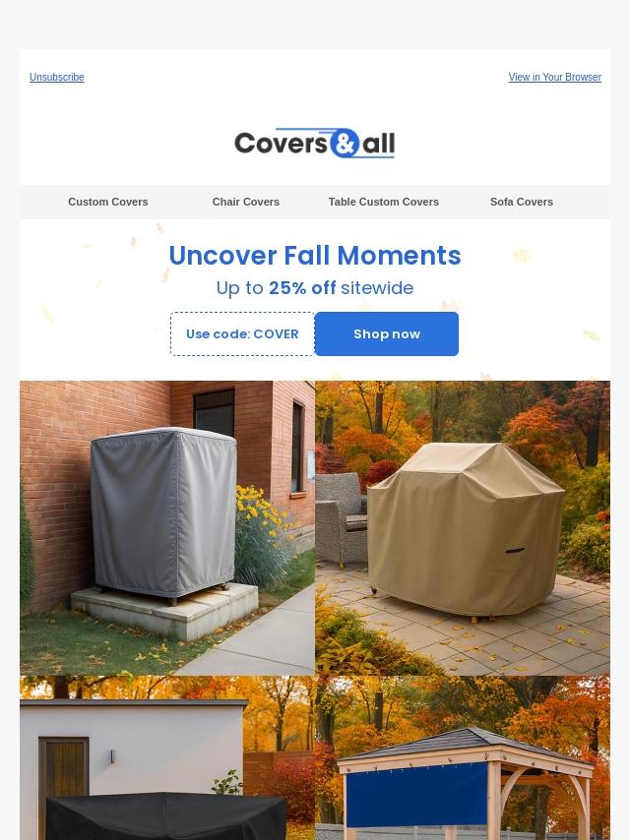Open beige grill cover image

pos(463,527)
